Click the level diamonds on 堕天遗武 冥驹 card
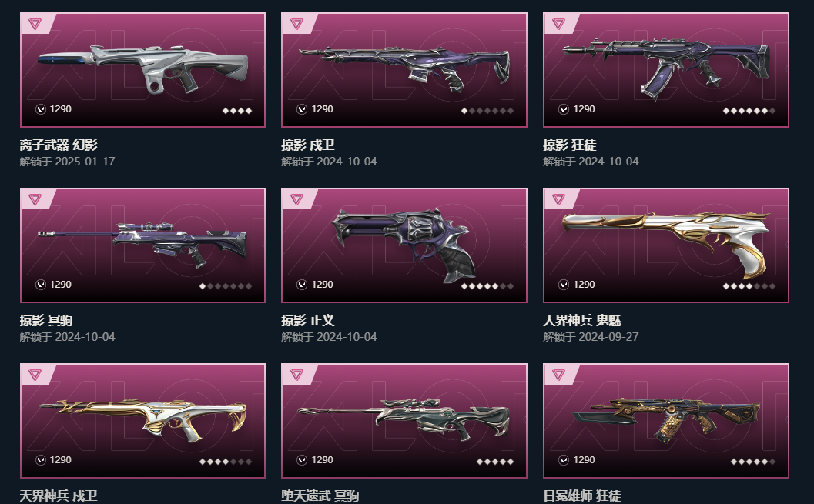Viewport: 814px width, 504px height. click(x=495, y=462)
